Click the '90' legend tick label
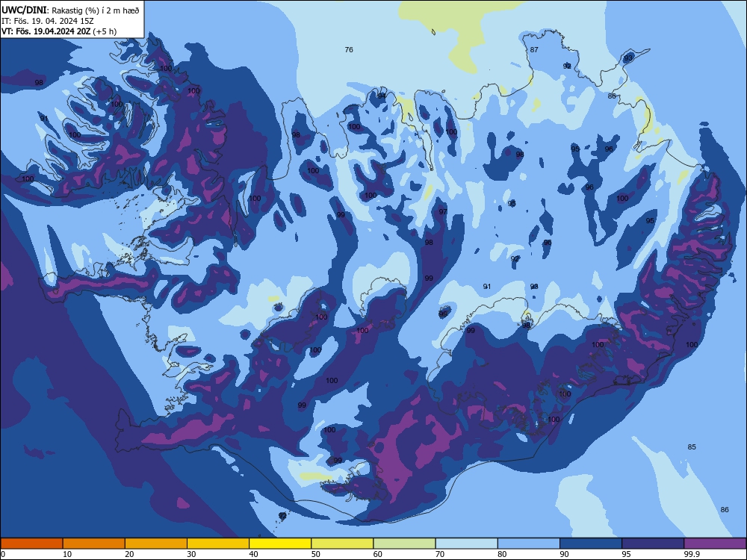This screenshot has height=560, width=747. pyautogui.click(x=564, y=554)
